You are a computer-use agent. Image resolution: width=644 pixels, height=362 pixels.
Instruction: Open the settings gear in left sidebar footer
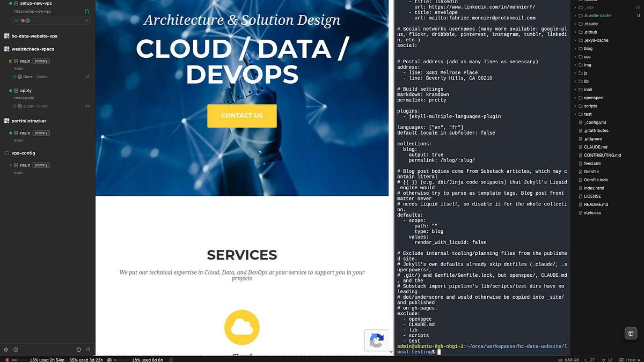tap(6, 349)
